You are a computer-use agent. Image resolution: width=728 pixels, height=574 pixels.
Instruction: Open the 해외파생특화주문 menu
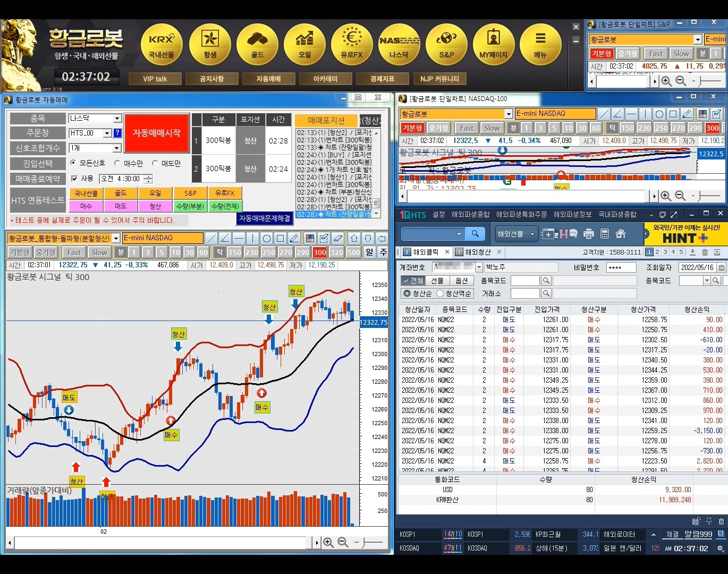coord(521,215)
